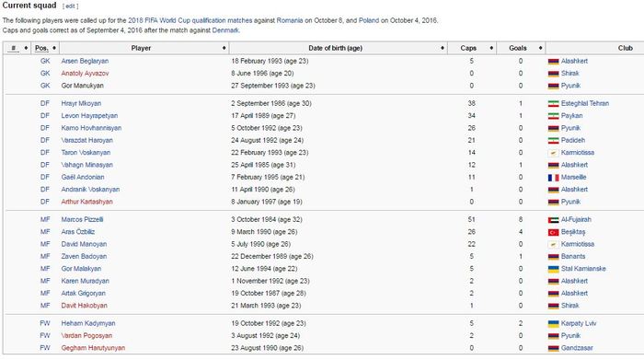Click the Armenia flag in Gor Manukyan row
644x360 pixels.
553,86
